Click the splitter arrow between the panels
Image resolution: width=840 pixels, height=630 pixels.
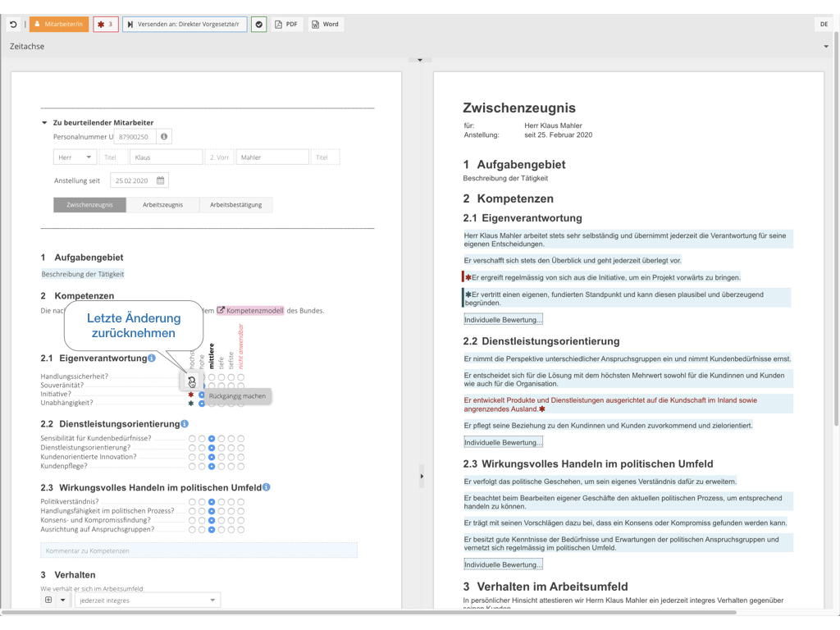[422, 477]
